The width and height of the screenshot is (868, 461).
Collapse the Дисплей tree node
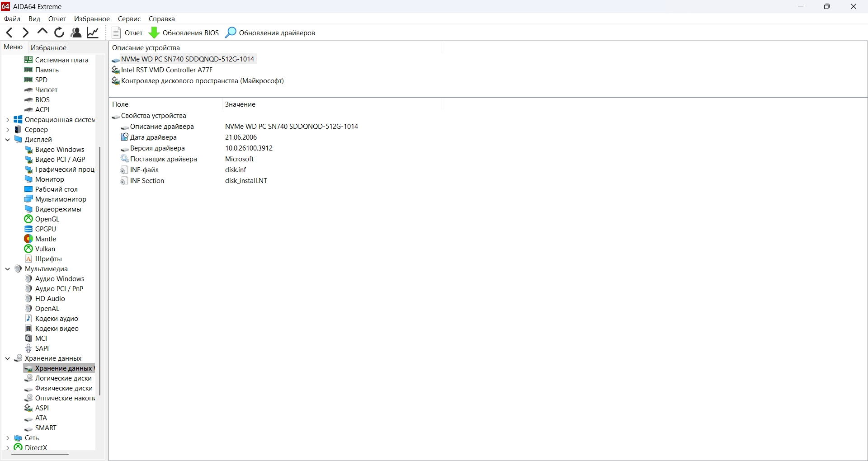coord(8,140)
